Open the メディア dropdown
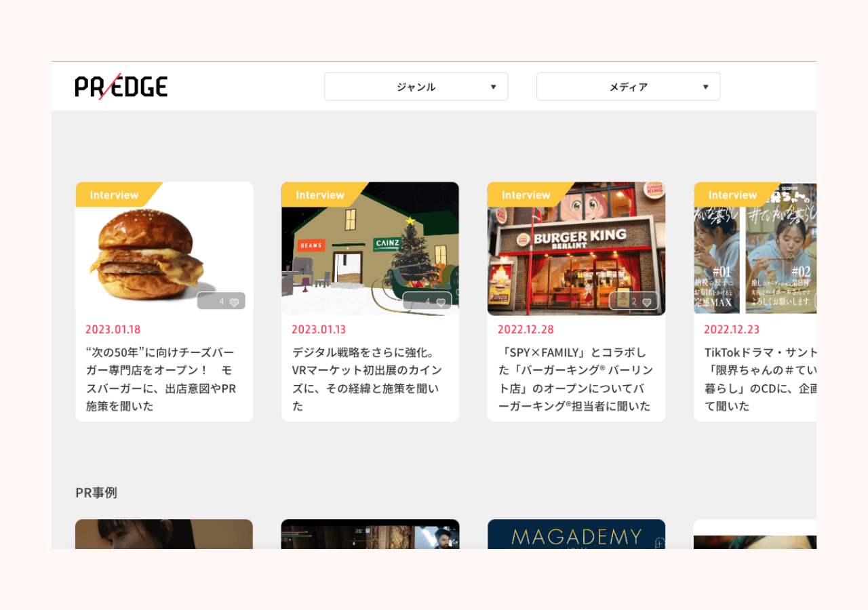868x610 pixels. (x=629, y=87)
